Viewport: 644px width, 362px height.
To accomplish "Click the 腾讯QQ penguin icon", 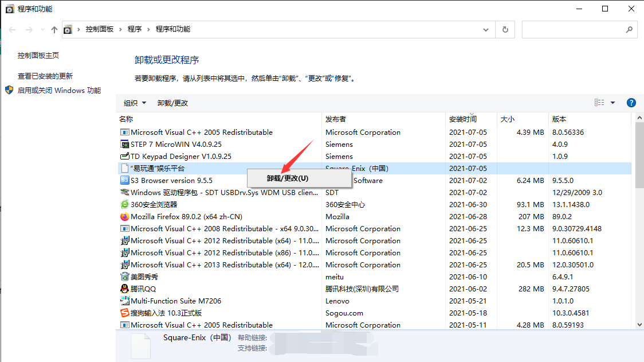I will [125, 289].
